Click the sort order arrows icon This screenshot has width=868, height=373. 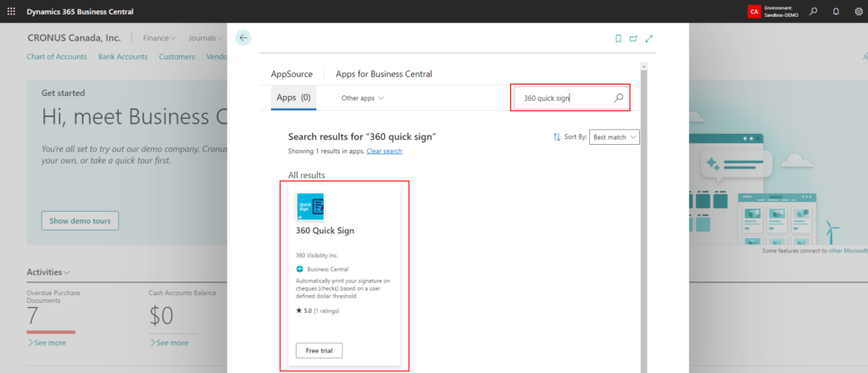point(556,136)
